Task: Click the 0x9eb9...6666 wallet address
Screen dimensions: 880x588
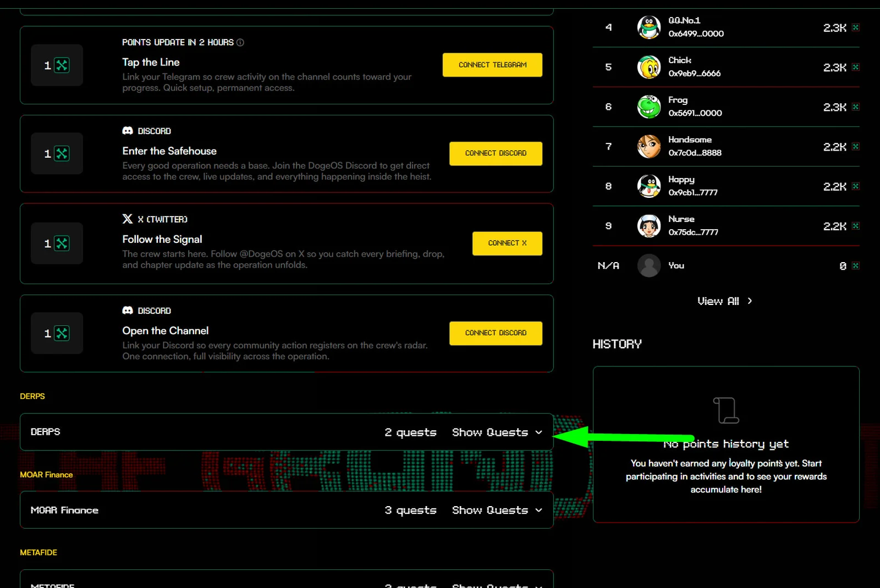Action: [694, 74]
